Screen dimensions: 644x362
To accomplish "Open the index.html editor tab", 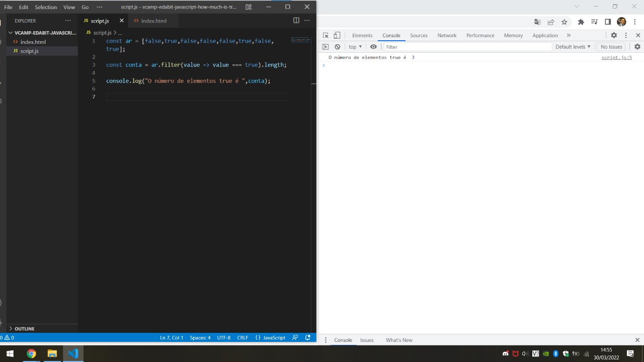I will point(153,21).
